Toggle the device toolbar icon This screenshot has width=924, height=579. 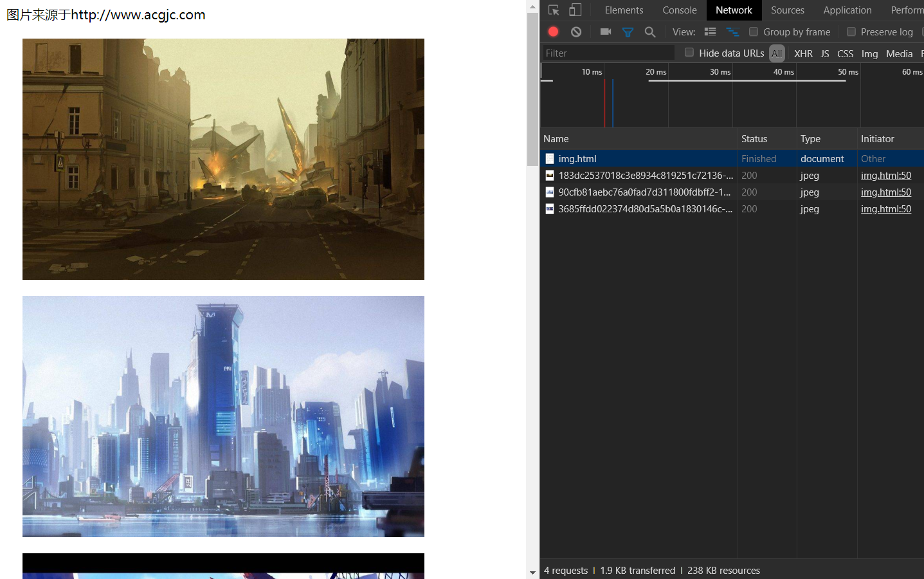tap(575, 10)
